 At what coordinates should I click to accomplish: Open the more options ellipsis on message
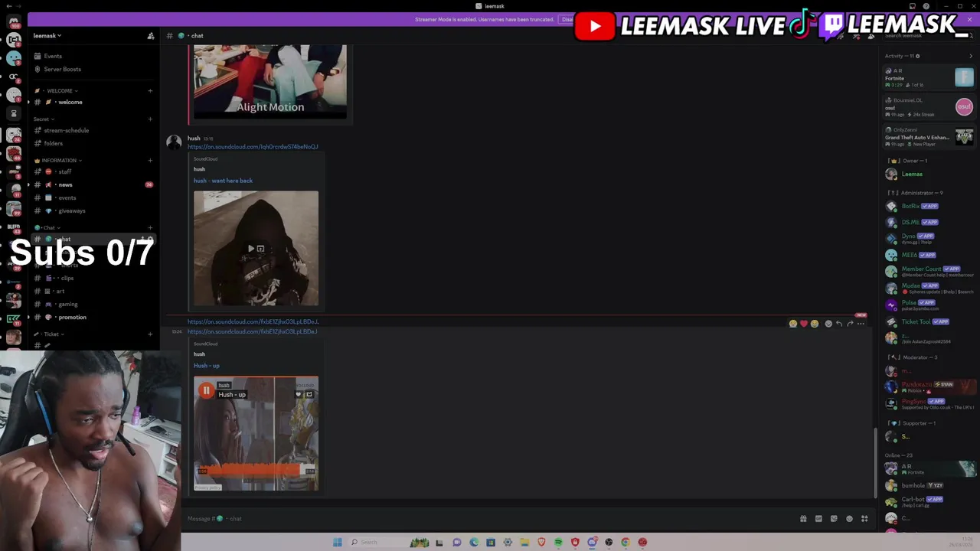tap(861, 324)
